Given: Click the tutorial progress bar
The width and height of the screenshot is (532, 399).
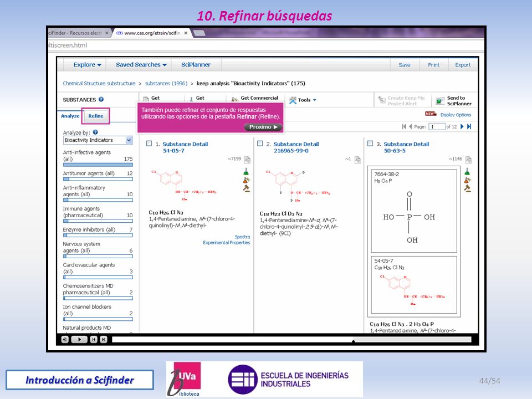Looking at the screenshot, I should tap(291, 340).
